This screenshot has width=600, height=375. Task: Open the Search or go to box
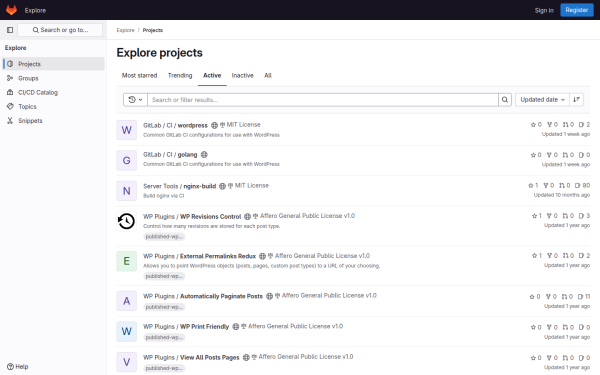tap(60, 30)
